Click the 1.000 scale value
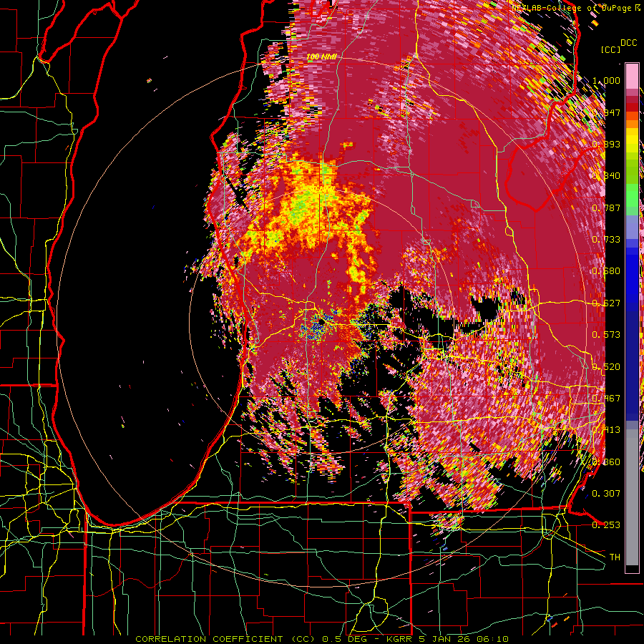Viewport: 644px width, 644px height. [607, 80]
